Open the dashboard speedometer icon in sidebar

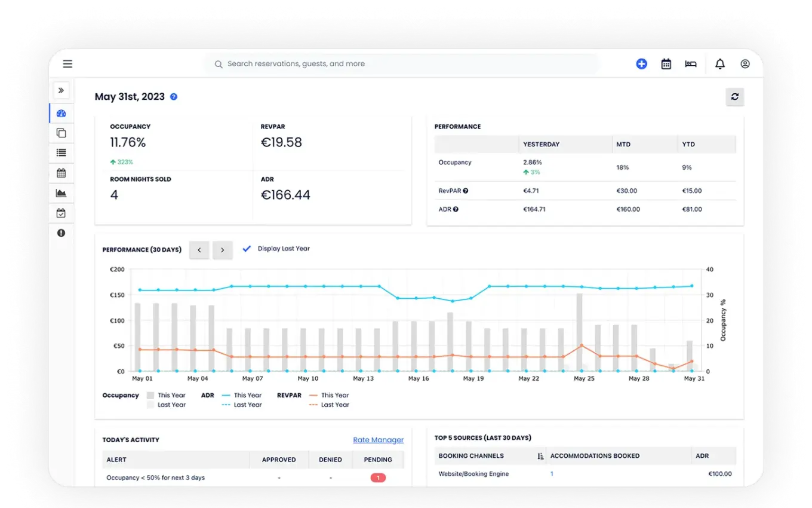point(61,112)
